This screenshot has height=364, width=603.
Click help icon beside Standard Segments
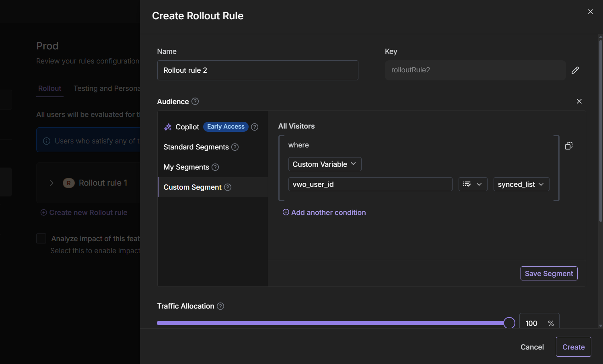pos(235,147)
